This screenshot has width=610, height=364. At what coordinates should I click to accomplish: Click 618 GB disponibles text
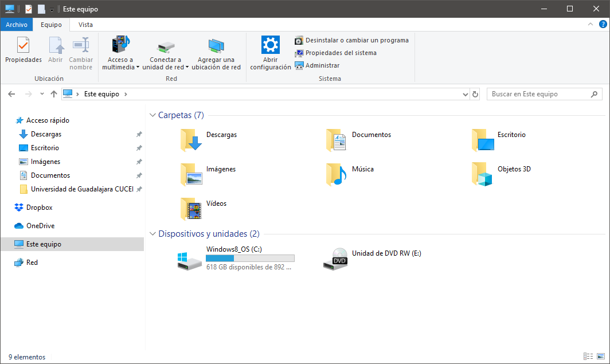(x=249, y=267)
